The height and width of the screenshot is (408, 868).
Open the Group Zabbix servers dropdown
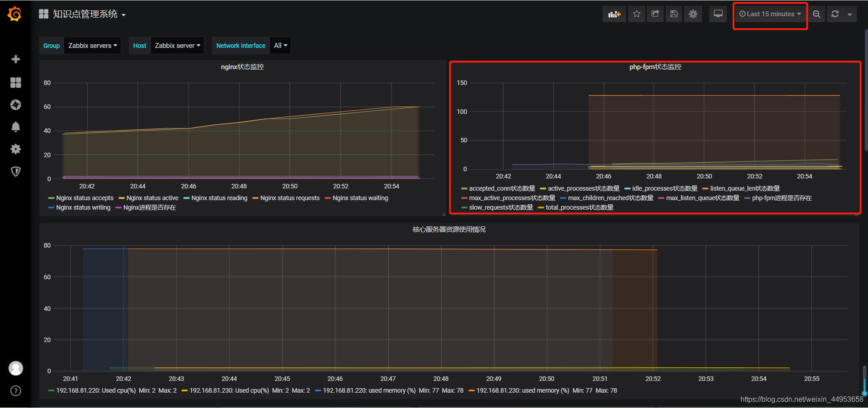point(93,46)
